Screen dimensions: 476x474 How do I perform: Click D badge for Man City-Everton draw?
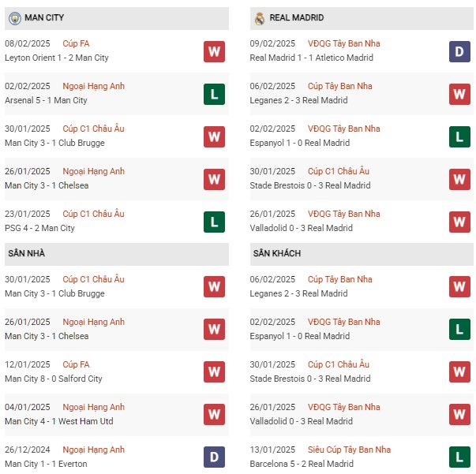click(214, 457)
